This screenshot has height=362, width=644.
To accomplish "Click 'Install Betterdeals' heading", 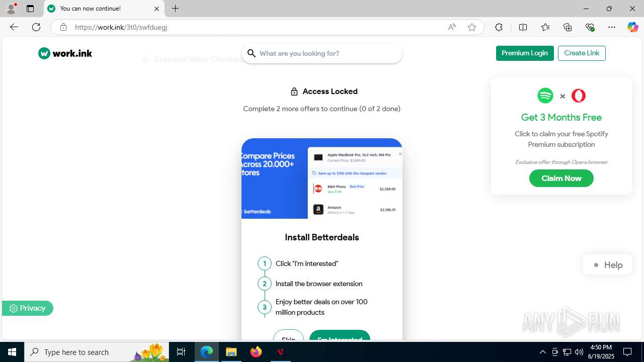I will [322, 237].
